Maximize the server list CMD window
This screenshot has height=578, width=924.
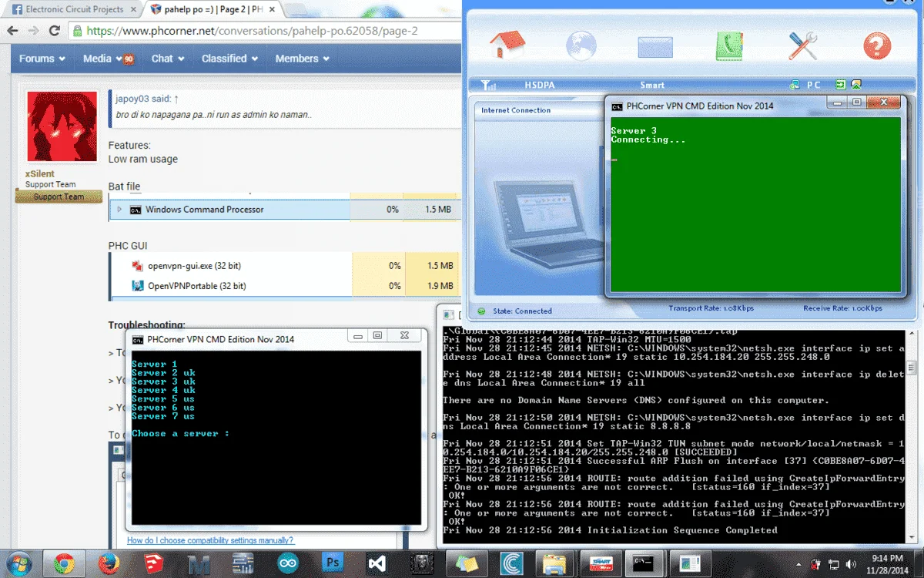pyautogui.click(x=377, y=335)
